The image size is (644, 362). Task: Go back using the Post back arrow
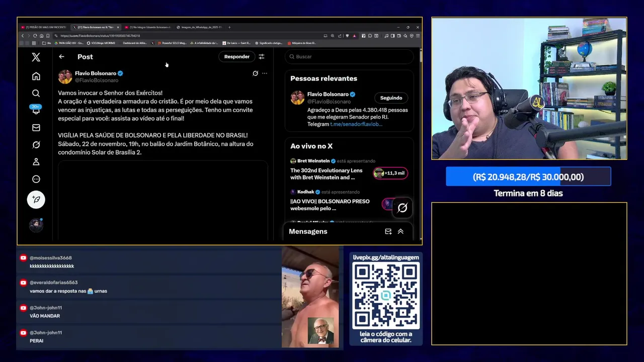tap(61, 57)
